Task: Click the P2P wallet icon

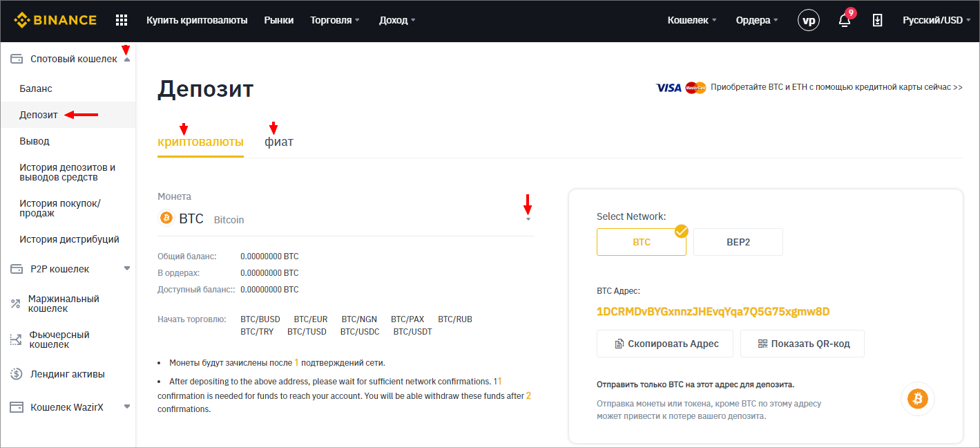Action: (x=17, y=269)
